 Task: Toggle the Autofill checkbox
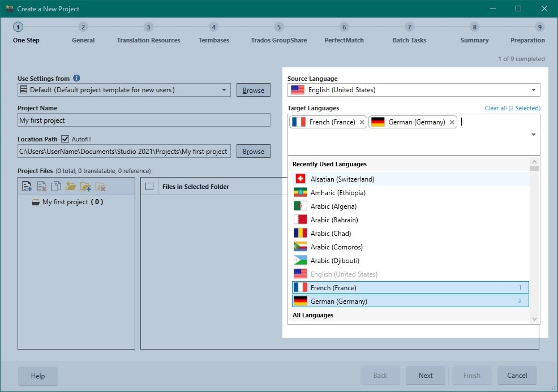coord(65,139)
